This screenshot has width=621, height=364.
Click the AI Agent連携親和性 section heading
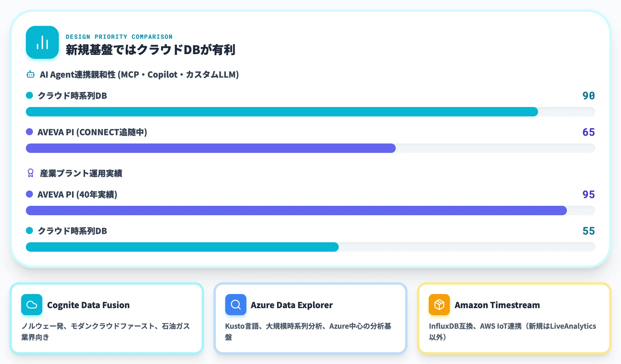click(139, 74)
